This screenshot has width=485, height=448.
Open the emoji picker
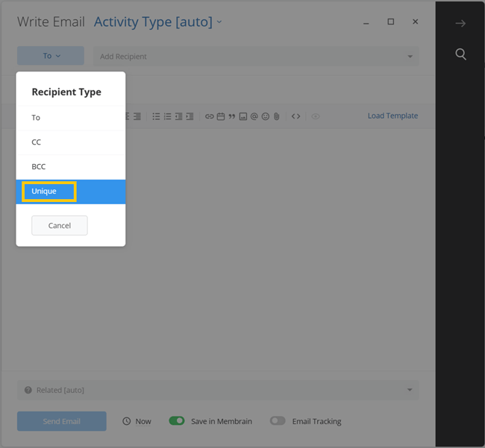click(266, 116)
